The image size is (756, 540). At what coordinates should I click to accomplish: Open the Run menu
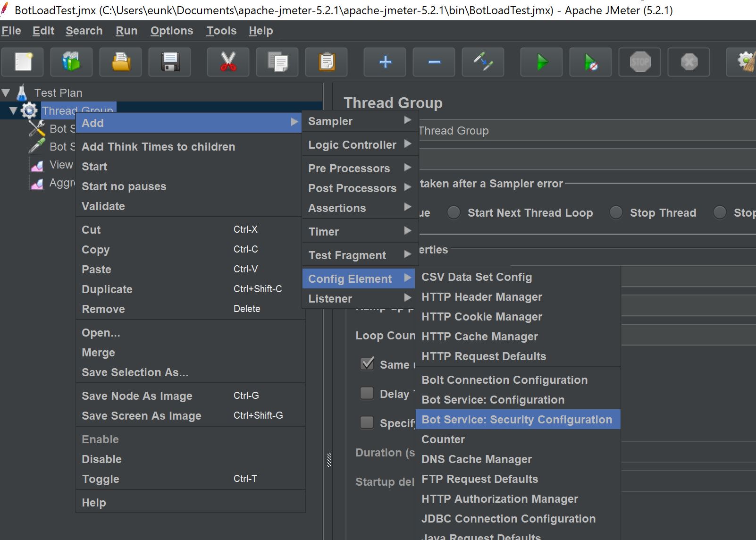126,31
